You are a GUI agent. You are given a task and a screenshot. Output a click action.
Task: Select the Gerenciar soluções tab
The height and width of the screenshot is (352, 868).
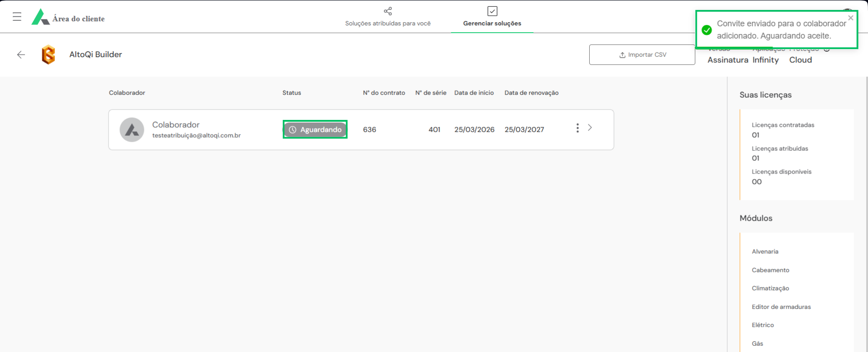click(x=492, y=23)
